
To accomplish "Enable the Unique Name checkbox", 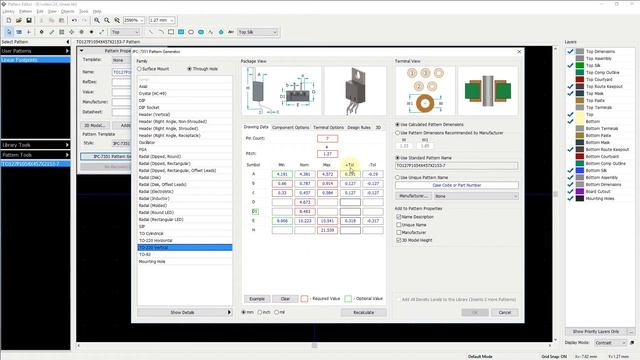I will coord(399,224).
